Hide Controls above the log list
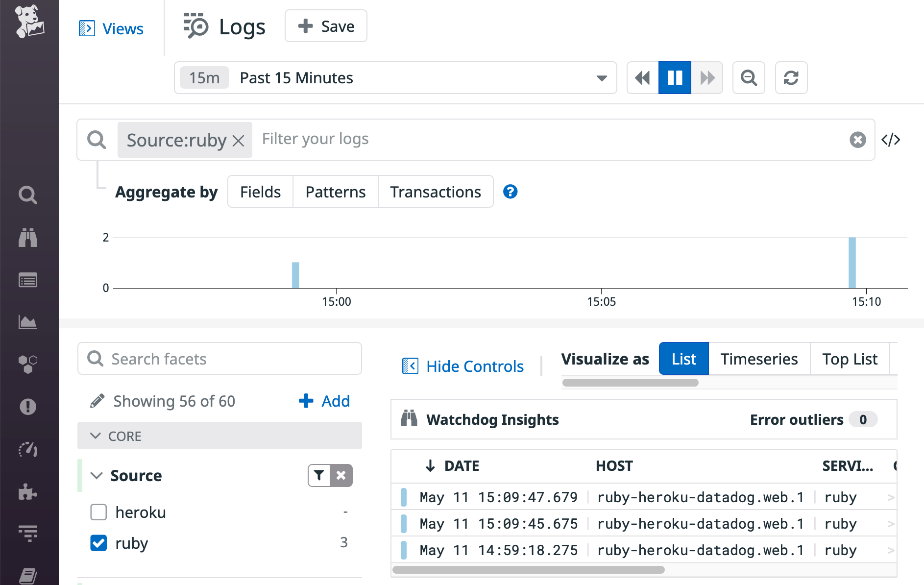This screenshot has height=585, width=924. tap(463, 366)
